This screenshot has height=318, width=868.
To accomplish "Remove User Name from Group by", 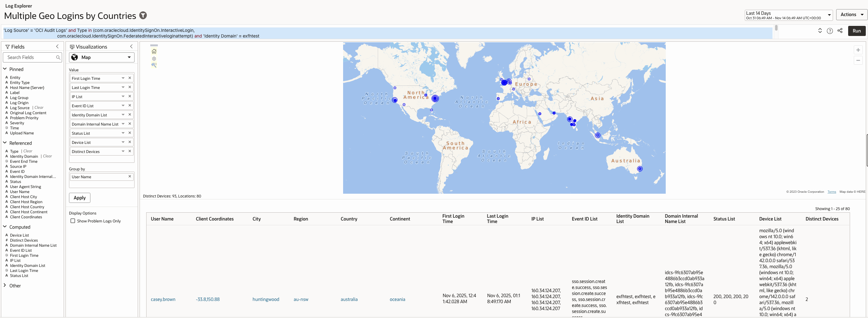I will click(130, 176).
